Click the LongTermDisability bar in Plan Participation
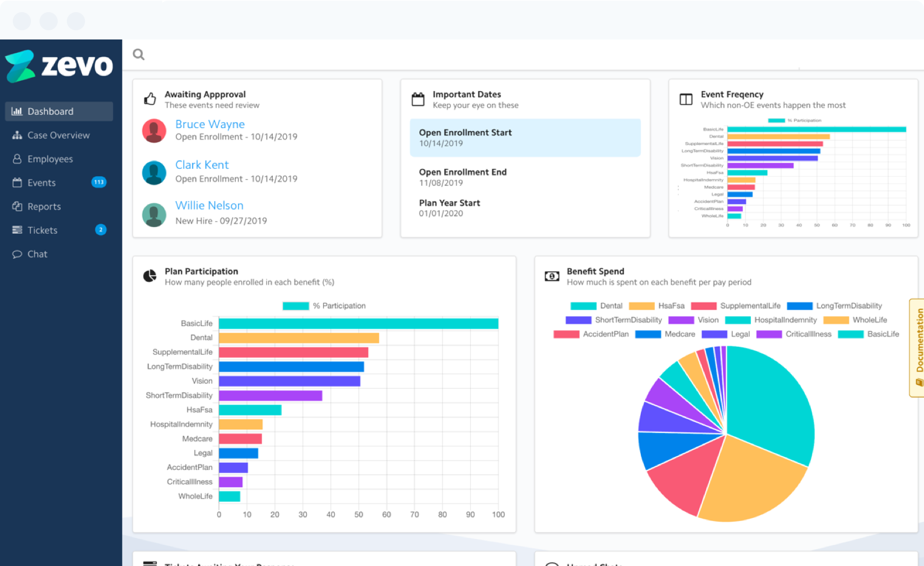Image resolution: width=924 pixels, height=566 pixels. (x=291, y=367)
